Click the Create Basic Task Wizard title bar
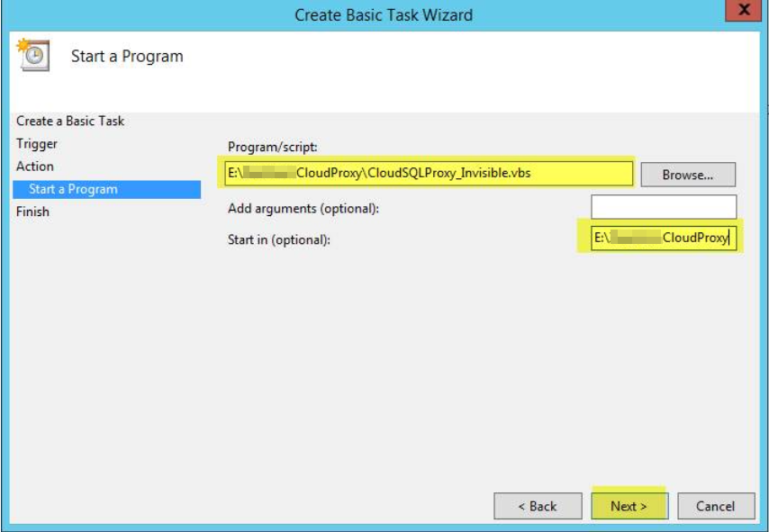This screenshot has width=769, height=532. coord(385,10)
